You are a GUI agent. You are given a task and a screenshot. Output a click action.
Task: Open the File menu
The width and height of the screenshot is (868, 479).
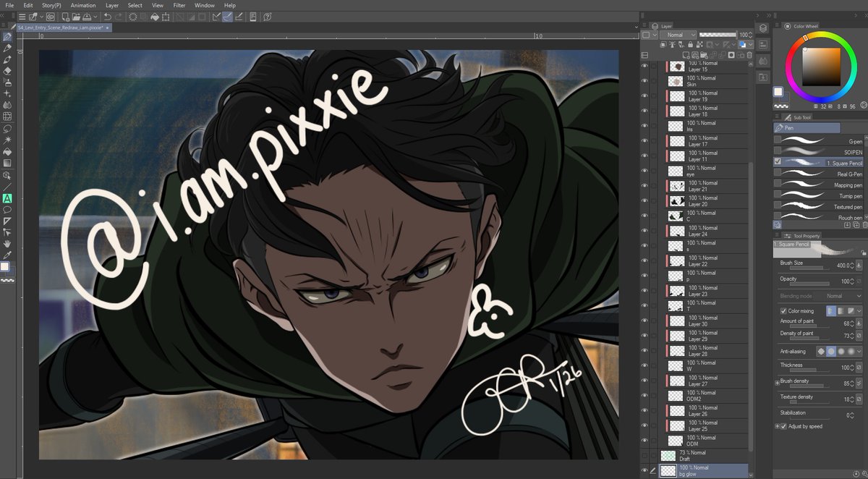click(9, 4)
